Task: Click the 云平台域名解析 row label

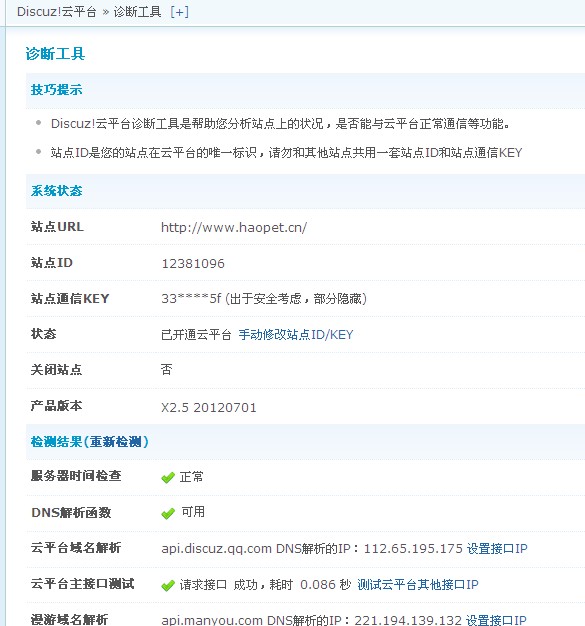Action: (76, 548)
